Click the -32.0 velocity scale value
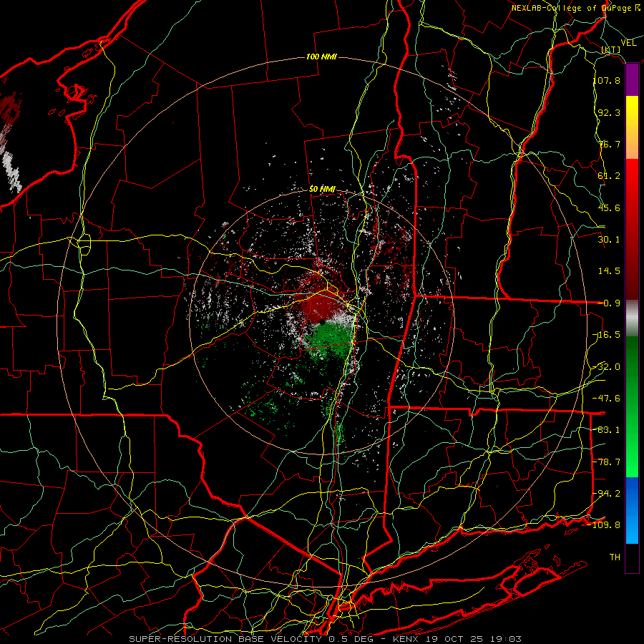 pyautogui.click(x=607, y=367)
